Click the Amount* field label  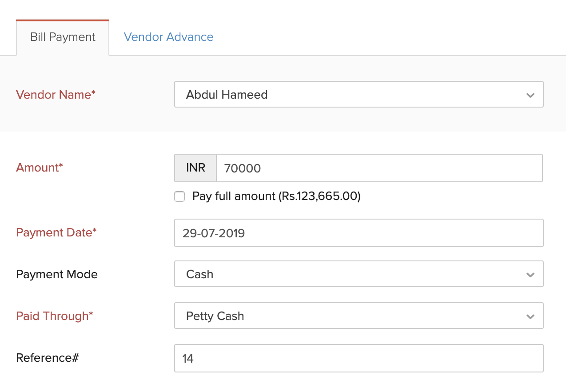pyautogui.click(x=40, y=168)
